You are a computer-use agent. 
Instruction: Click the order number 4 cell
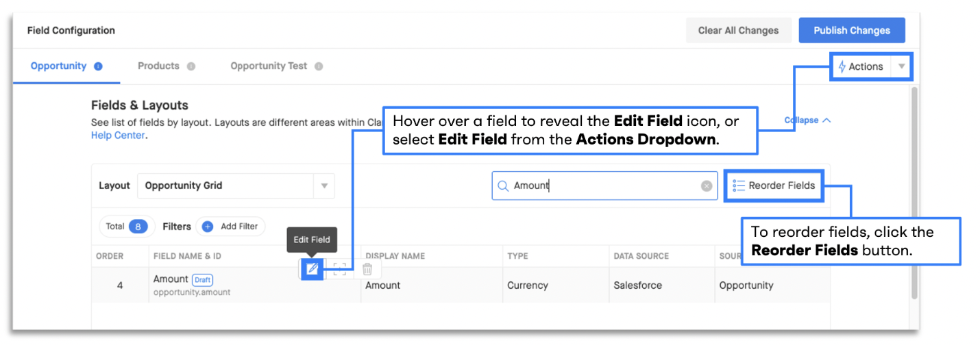pyautogui.click(x=120, y=285)
